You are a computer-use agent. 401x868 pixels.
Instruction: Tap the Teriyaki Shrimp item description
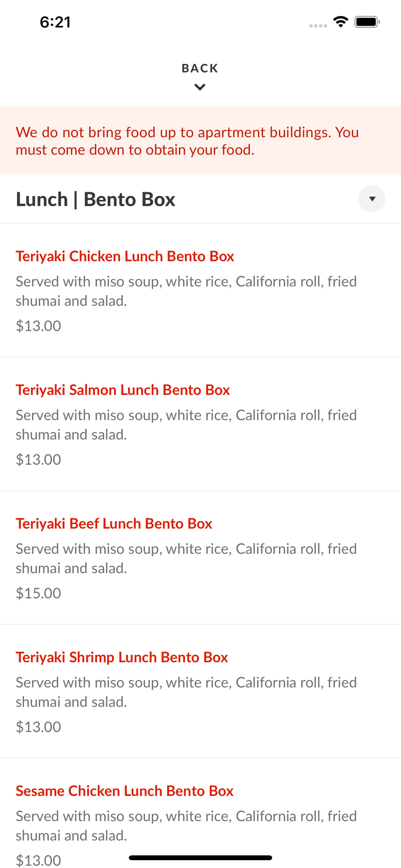pos(186,692)
